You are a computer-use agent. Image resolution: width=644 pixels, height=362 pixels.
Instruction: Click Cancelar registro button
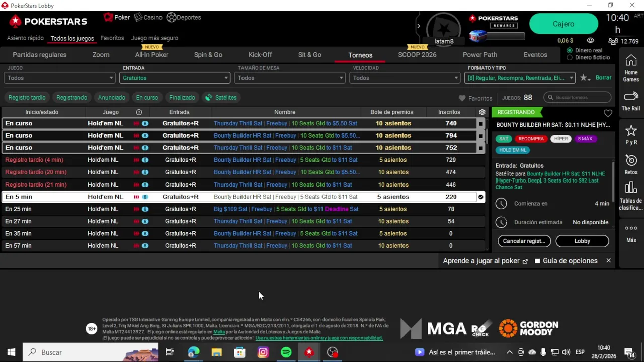click(x=524, y=241)
